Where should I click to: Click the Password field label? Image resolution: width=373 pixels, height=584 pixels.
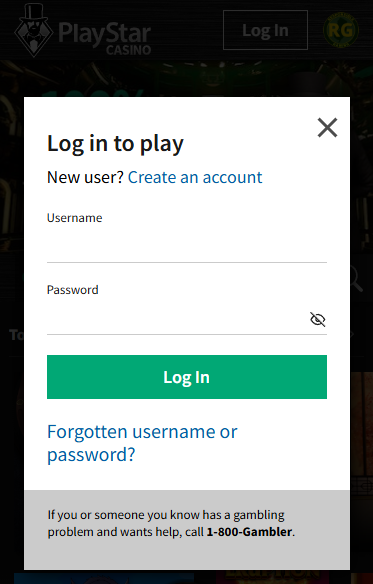(x=73, y=290)
